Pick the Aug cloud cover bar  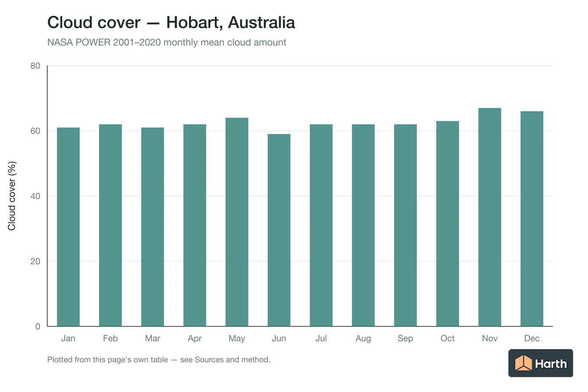[363, 225]
